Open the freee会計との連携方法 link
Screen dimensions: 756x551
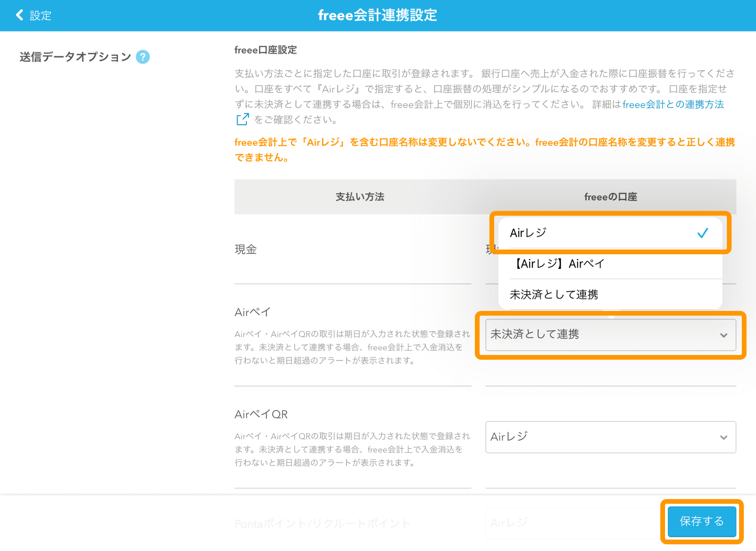coord(673,104)
